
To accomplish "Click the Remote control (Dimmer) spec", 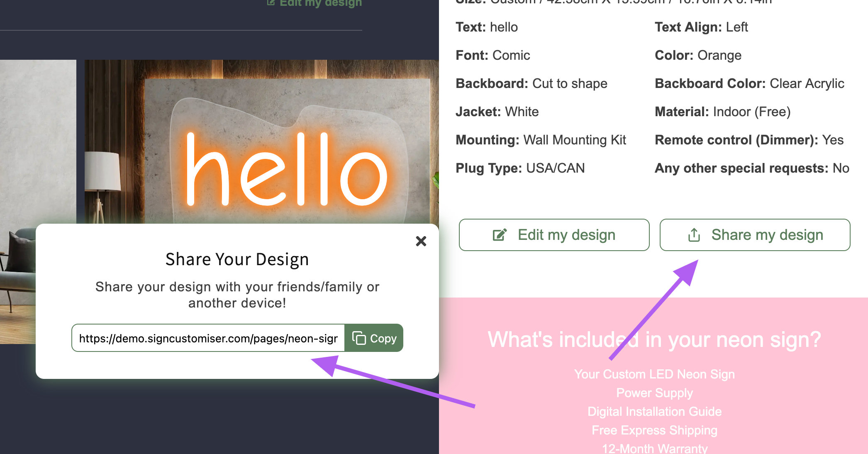I will pos(749,140).
